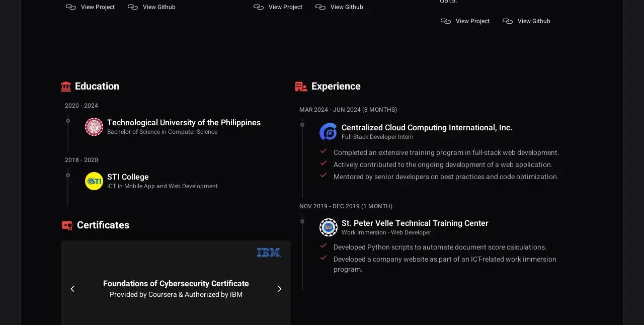The width and height of the screenshot is (644, 325).
Task: Go to previous certificate with left chevron
Action: point(72,289)
